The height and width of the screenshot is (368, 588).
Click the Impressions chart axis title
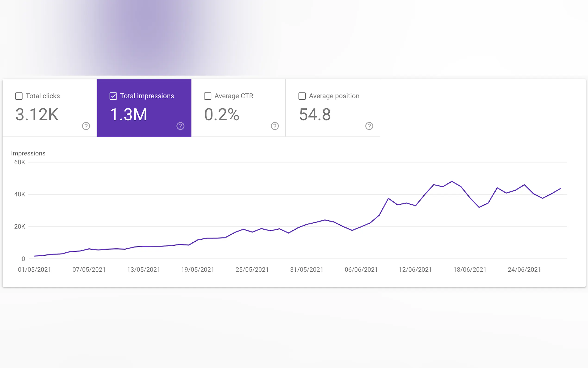click(28, 153)
